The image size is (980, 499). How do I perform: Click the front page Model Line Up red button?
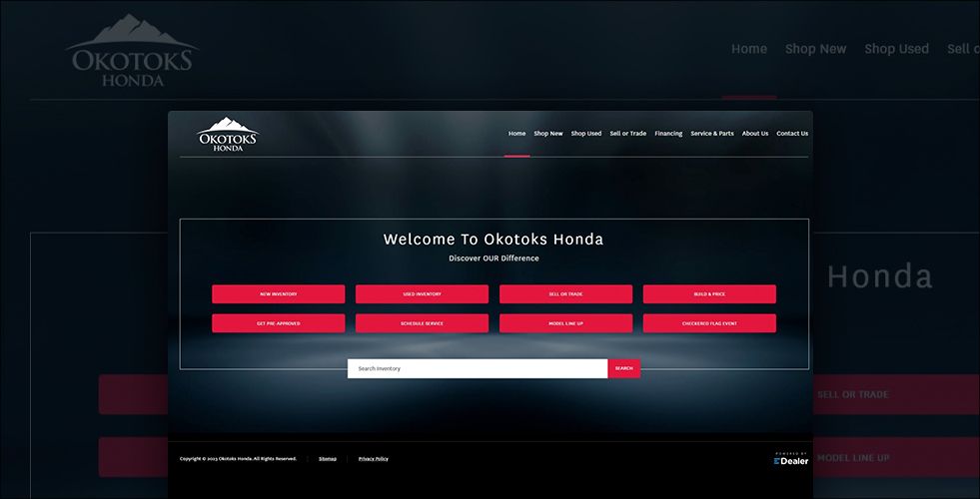pos(565,323)
